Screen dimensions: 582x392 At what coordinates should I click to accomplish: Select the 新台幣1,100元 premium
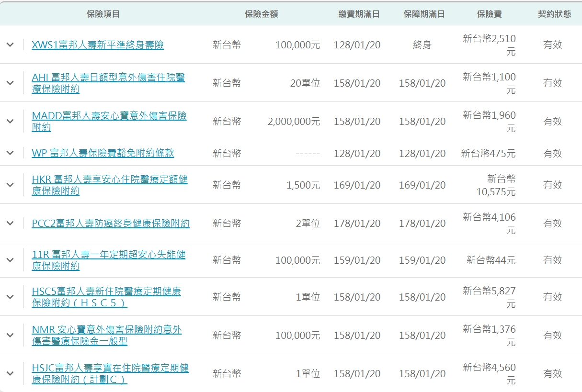490,83
